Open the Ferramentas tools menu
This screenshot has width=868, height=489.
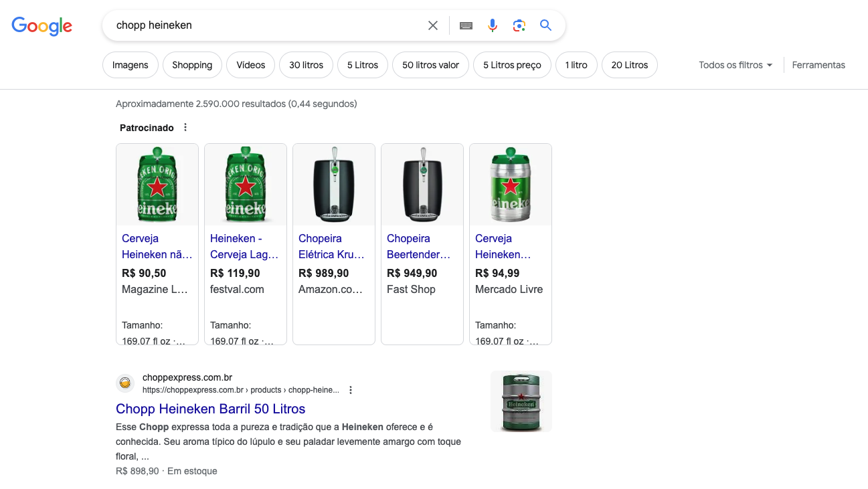click(x=818, y=65)
